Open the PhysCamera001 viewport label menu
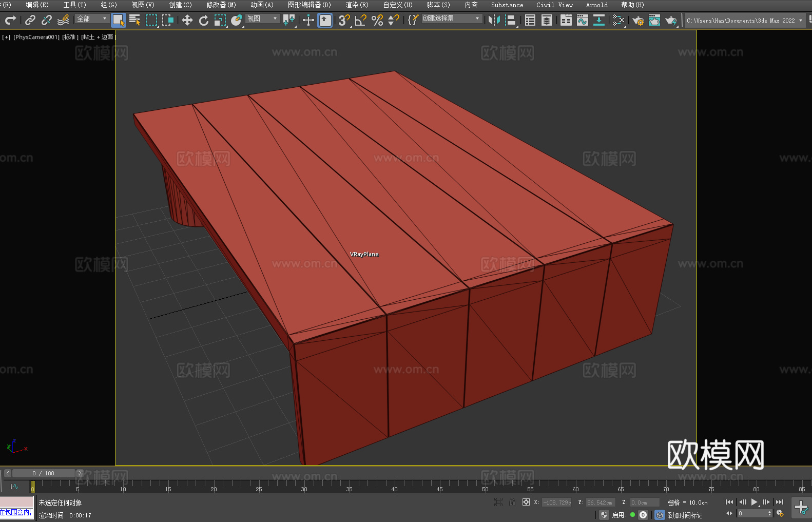Image resolution: width=812 pixels, height=522 pixels. pyautogui.click(x=36, y=37)
